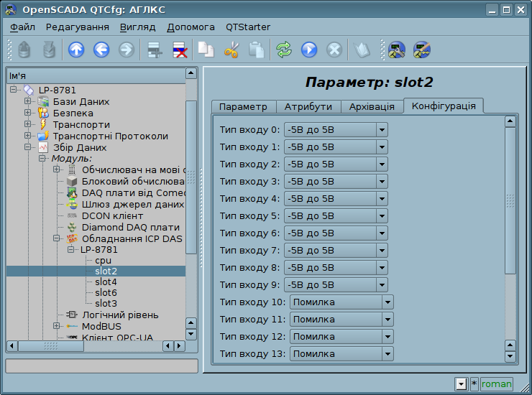The image size is (532, 395).
Task: Click the delete item icon with red cross
Action: [x=179, y=50]
